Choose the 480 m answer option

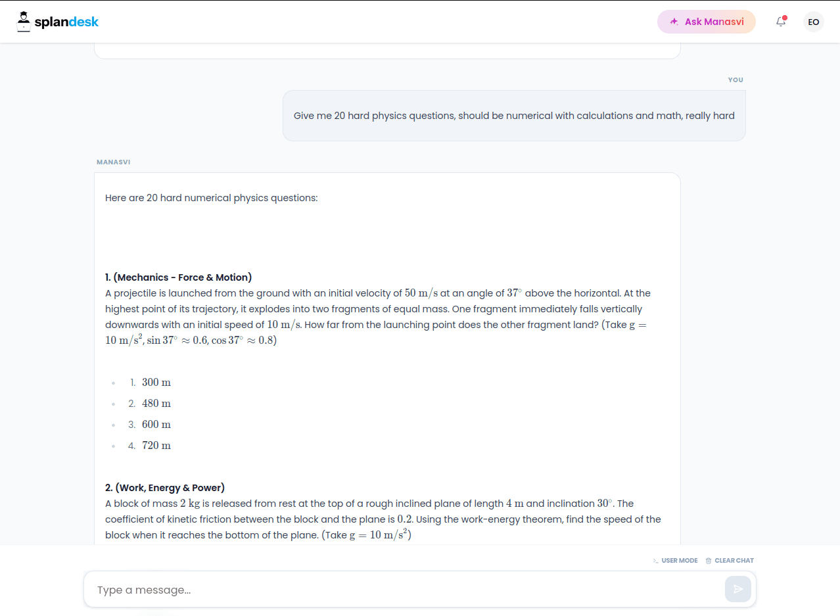(156, 404)
